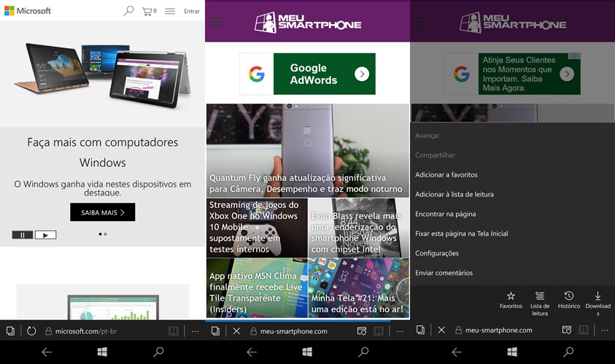Stop loading page in middle screen browser
This screenshot has width=615, height=364.
coord(236,331)
